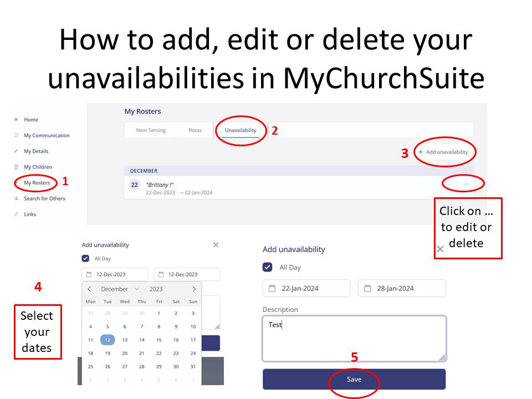Click the 22 date badge in December
The image size is (532, 399).
pyautogui.click(x=134, y=185)
